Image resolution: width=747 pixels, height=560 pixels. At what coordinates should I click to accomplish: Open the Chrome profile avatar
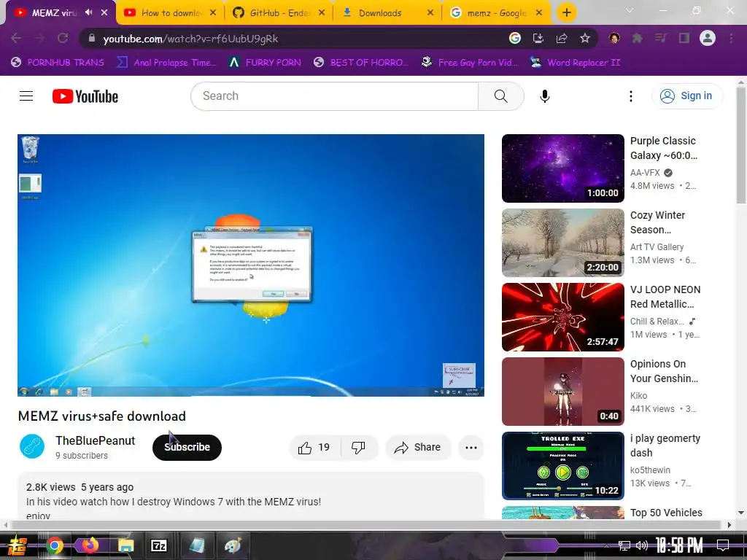pos(708,39)
